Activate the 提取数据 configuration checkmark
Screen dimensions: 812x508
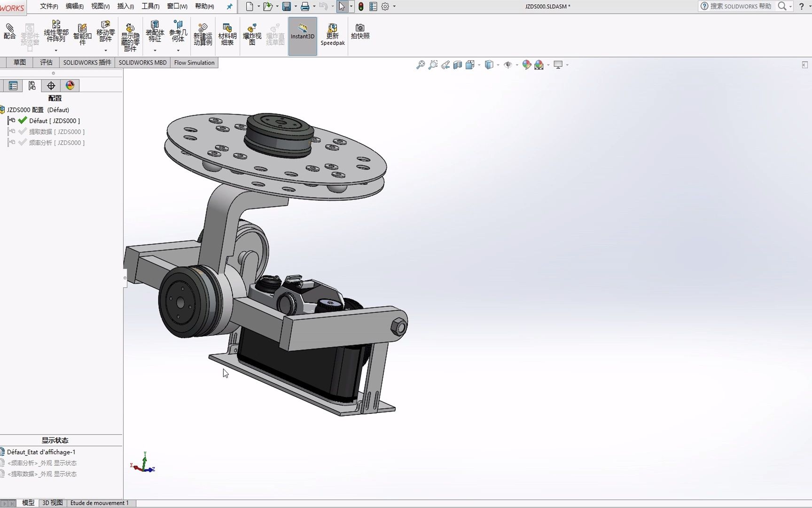[x=22, y=131]
